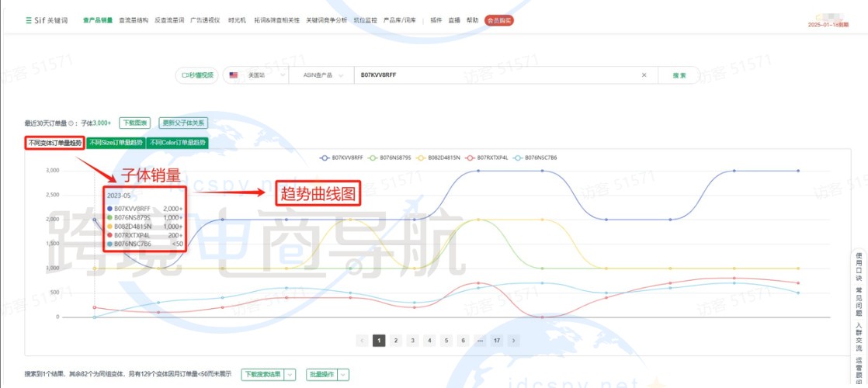Viewport: 868px width, 388px height.
Task: Open the 秒懂视频 video tutorial
Action: pyautogui.click(x=197, y=75)
